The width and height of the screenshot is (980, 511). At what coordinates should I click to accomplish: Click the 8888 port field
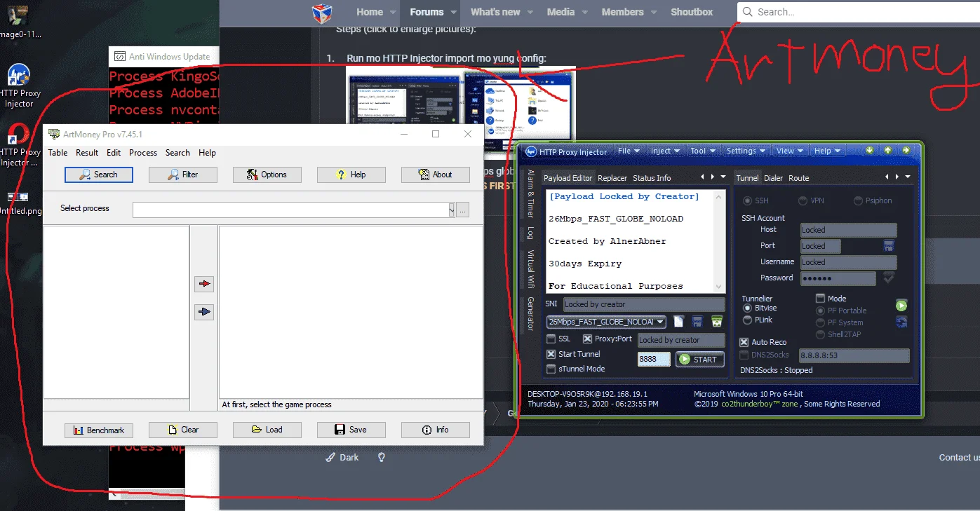click(654, 359)
